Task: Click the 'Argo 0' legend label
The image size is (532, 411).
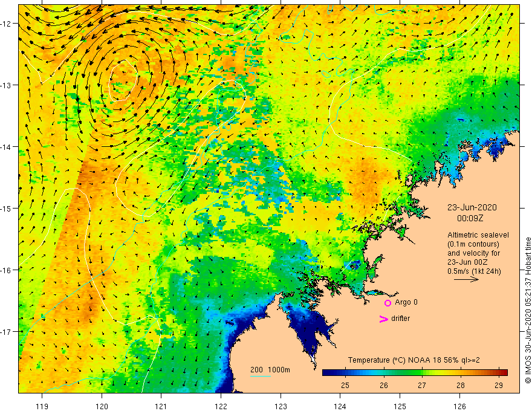Action: 406,302
